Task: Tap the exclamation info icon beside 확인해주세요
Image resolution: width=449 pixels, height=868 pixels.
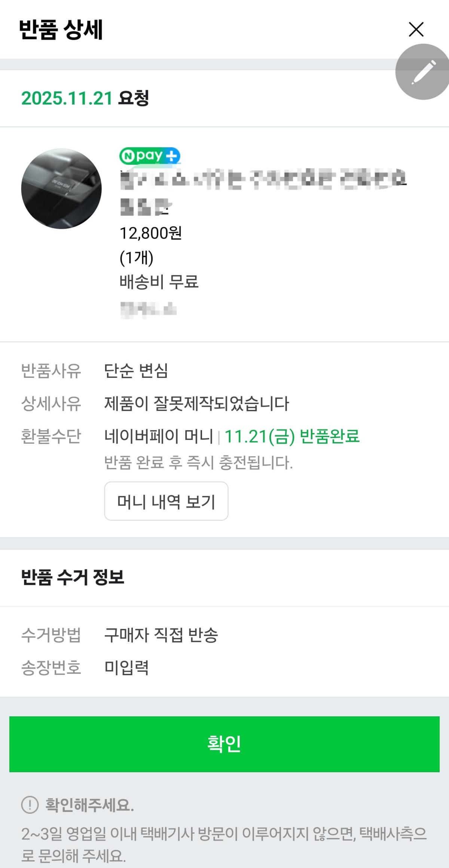Action: coord(30,804)
